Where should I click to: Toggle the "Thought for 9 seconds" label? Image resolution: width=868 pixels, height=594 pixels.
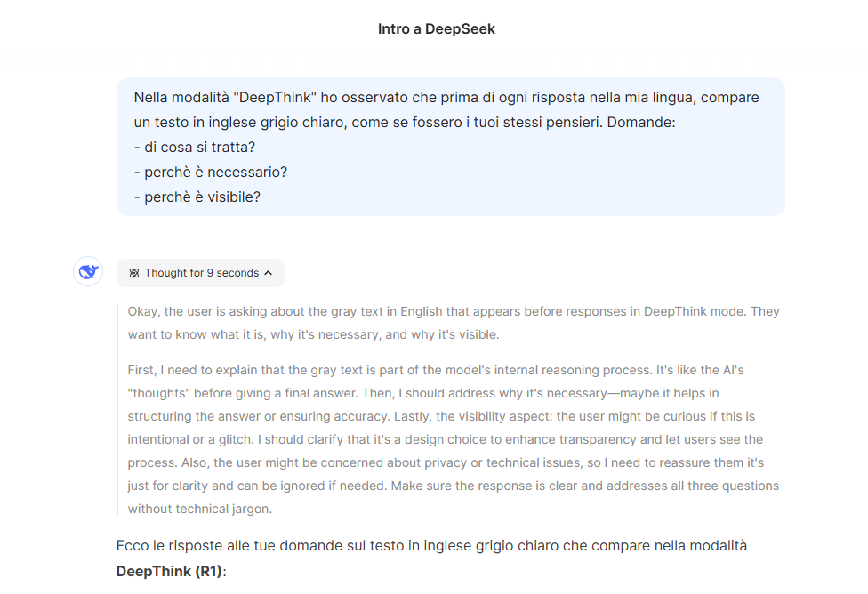point(201,273)
